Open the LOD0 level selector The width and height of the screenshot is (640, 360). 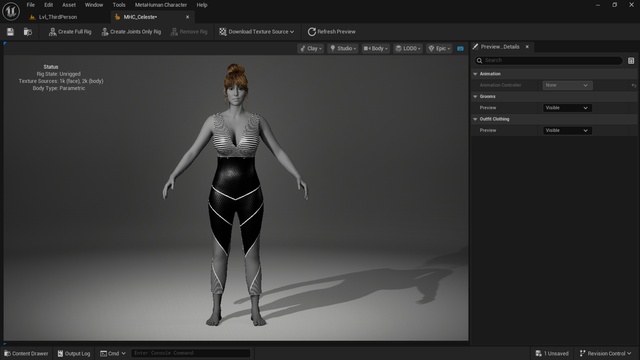click(x=408, y=49)
